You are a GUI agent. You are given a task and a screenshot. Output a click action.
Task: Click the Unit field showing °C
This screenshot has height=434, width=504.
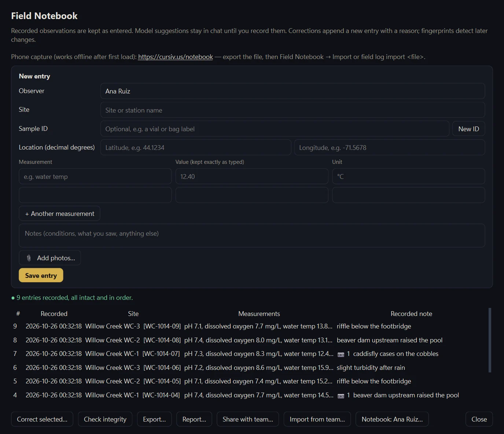click(x=408, y=176)
